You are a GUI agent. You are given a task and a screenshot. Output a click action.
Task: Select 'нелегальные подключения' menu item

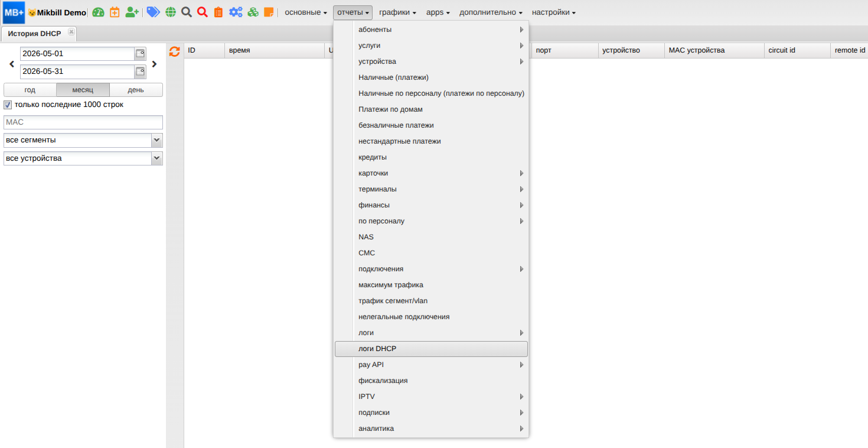tap(431, 317)
